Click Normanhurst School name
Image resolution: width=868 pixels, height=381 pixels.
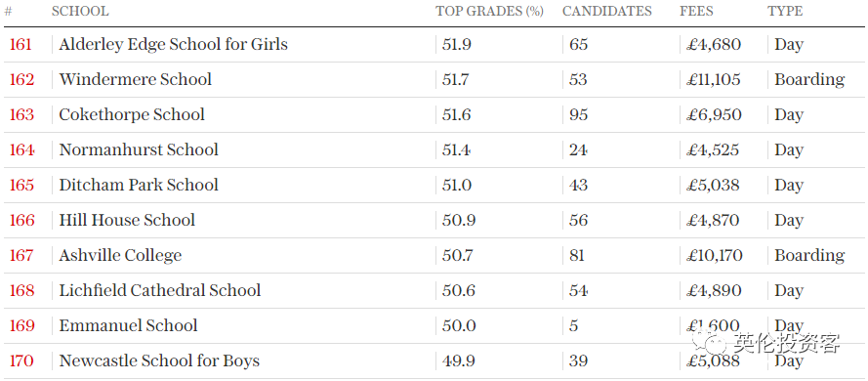point(139,149)
